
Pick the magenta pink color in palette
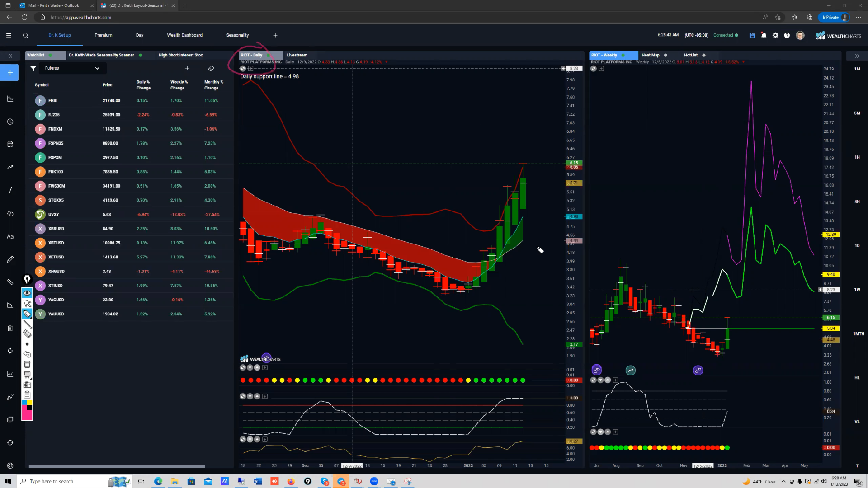point(27,415)
